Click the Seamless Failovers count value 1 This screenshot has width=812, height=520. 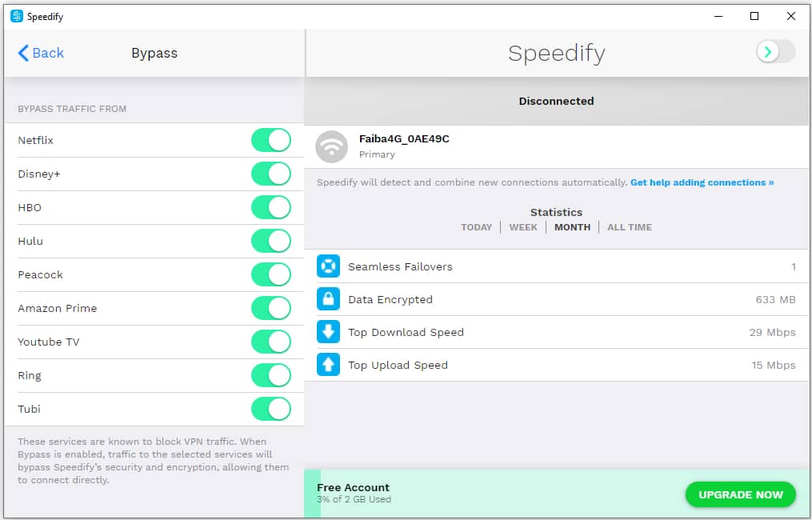pos(794,266)
